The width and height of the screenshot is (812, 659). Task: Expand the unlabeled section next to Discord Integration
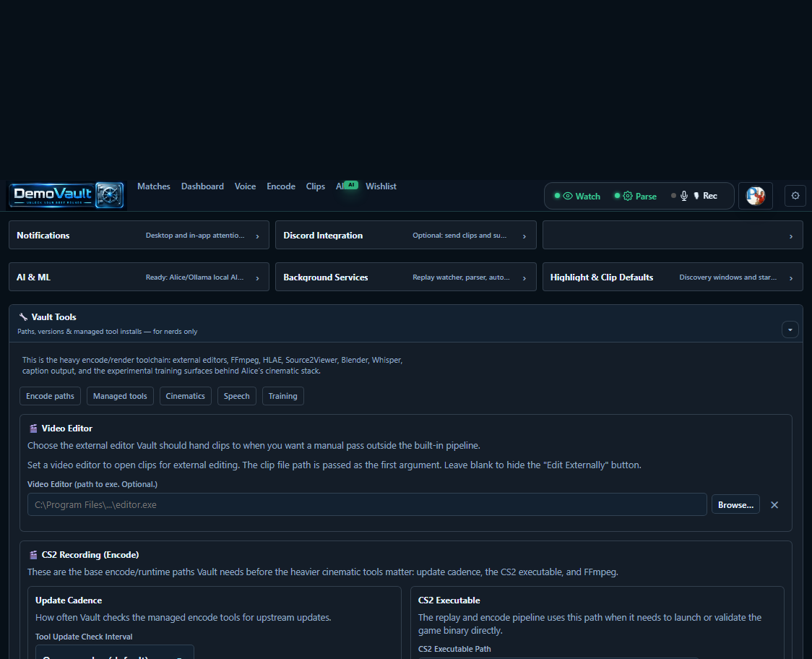[673, 236]
